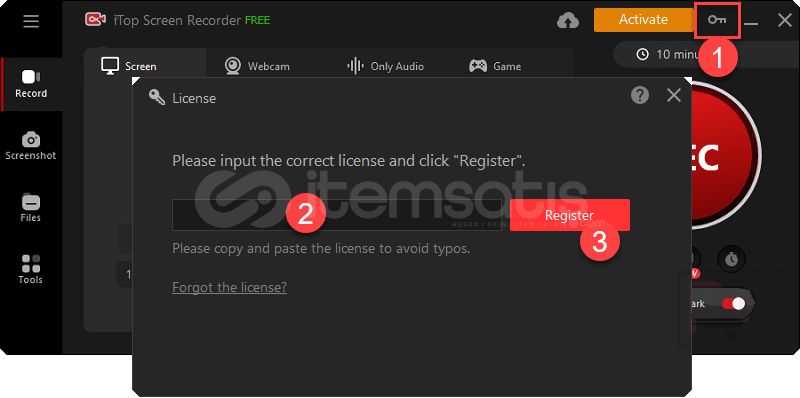Switch to the Only Audio tab
Image resolution: width=800 pixels, height=398 pixels.
385,66
